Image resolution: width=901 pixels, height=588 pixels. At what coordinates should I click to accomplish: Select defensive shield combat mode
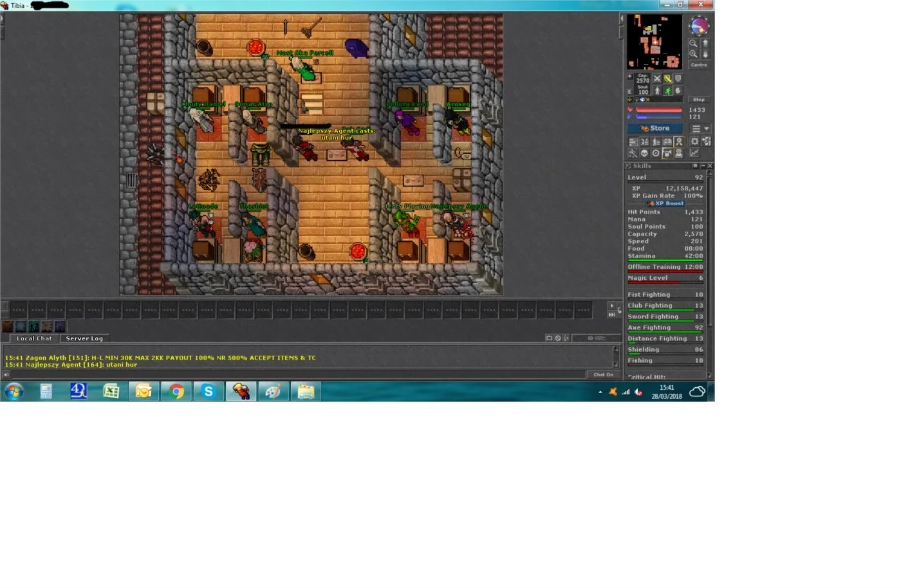[x=678, y=78]
